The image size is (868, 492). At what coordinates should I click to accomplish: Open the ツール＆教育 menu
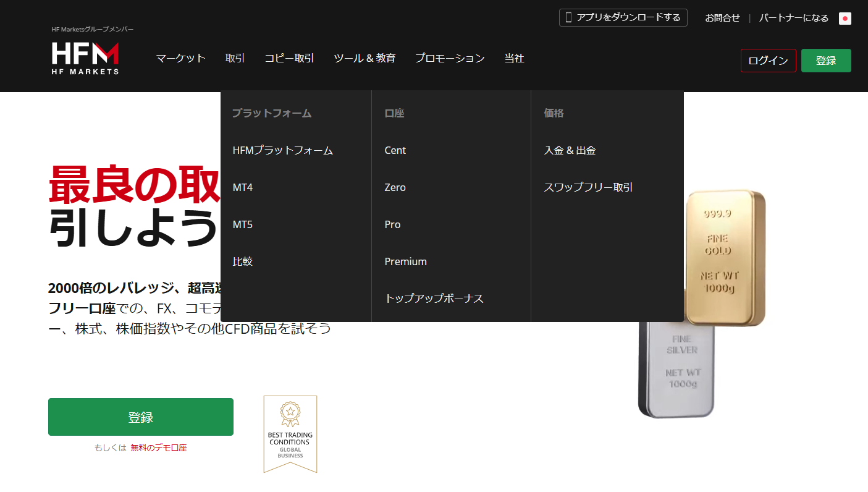pos(364,58)
